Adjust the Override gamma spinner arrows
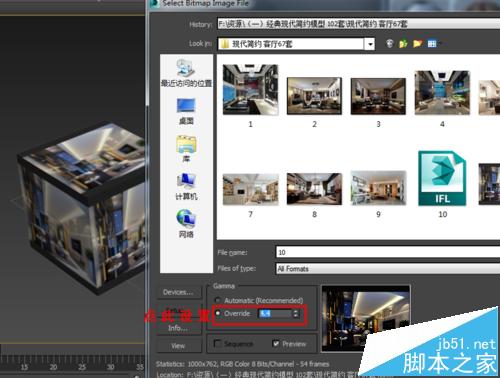500x378 pixels. tap(295, 313)
